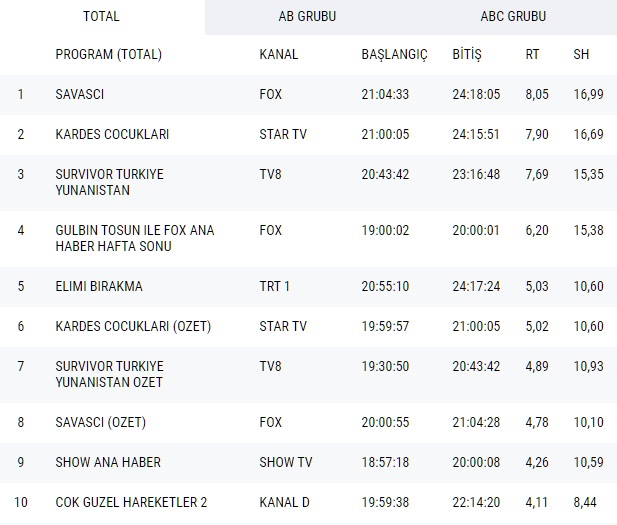Click the BİTİŞ column header

coord(467,54)
